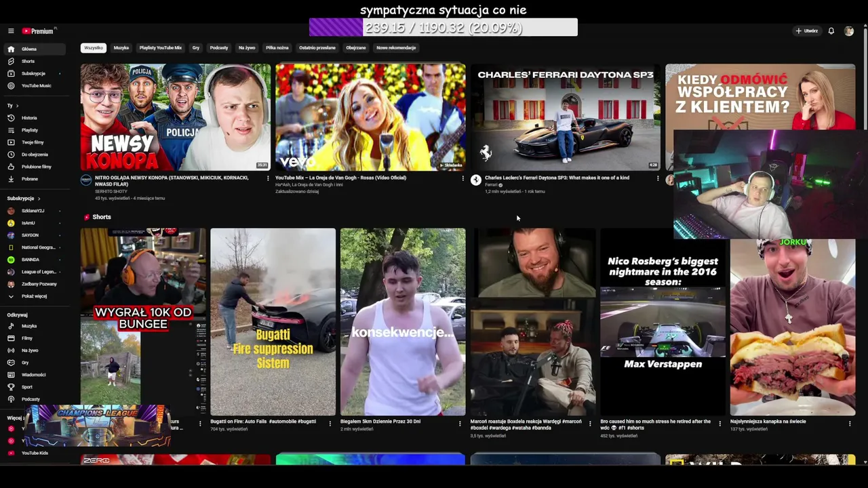868x488 pixels.
Task: Open YouTube Music from sidebar
Action: click(34, 85)
